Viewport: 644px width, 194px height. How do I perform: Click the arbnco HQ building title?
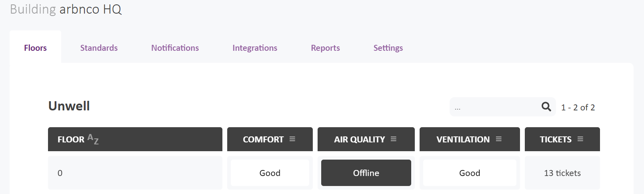90,9
